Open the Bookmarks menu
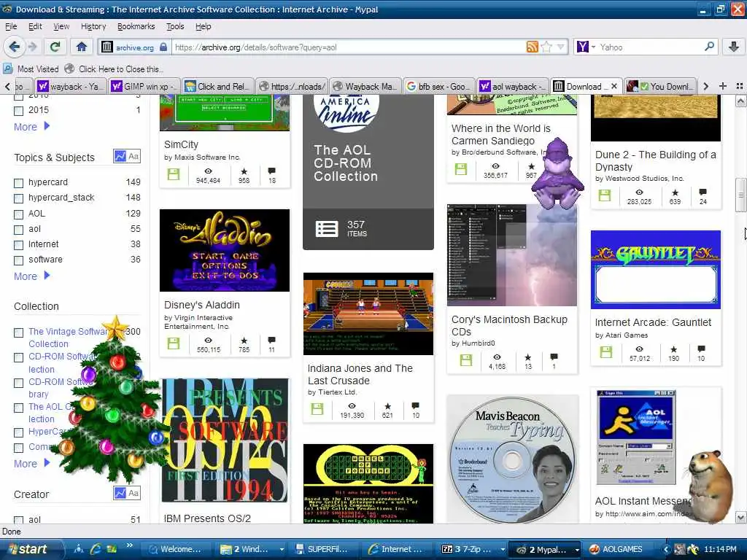Screen dimensions: 747x560 point(136,26)
